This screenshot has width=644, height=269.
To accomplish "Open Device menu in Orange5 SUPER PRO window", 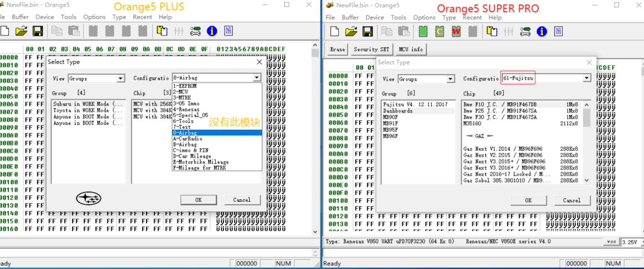I will 374,17.
